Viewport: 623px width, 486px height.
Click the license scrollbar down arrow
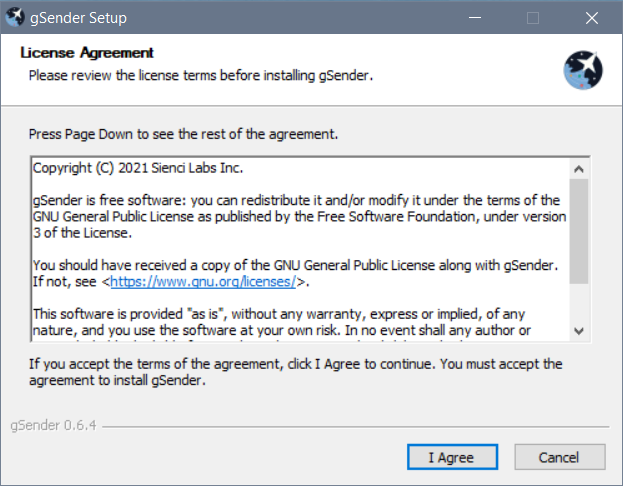pyautogui.click(x=579, y=331)
